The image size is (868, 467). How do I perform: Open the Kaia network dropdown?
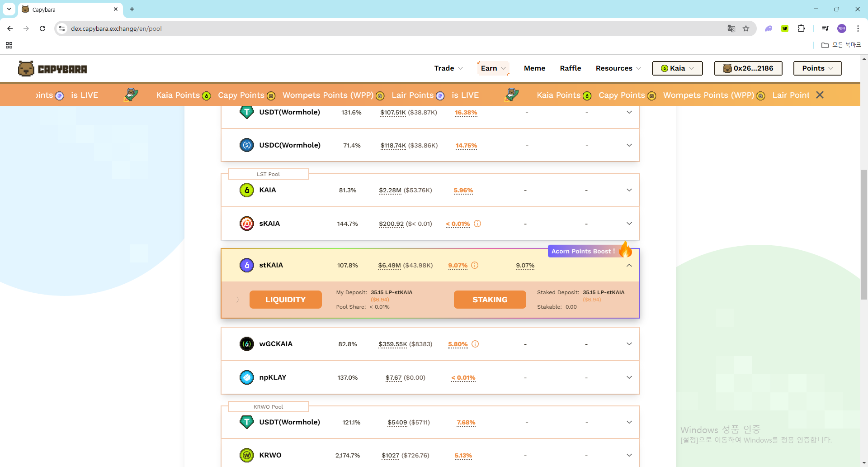coord(677,68)
